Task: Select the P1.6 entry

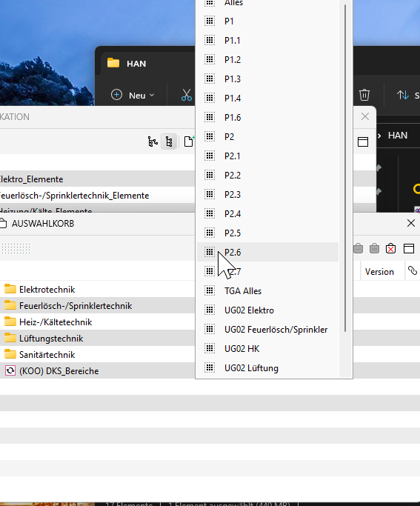Action: (267, 118)
